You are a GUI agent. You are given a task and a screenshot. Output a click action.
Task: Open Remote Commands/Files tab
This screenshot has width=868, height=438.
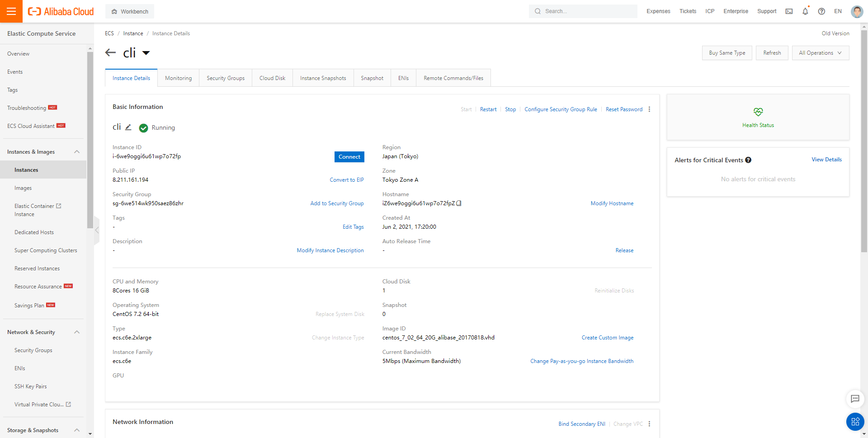click(x=453, y=78)
